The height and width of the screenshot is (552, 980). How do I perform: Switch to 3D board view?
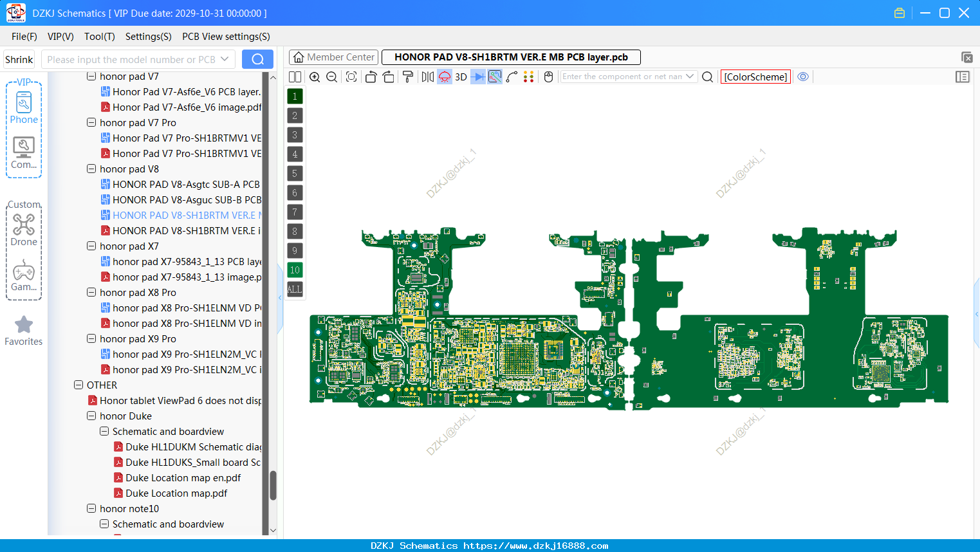click(x=461, y=77)
